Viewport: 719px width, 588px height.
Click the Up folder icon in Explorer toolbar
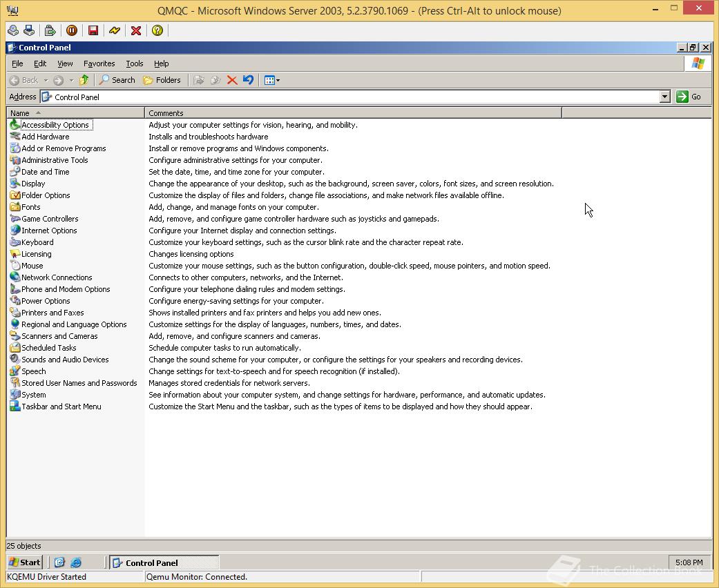point(84,80)
